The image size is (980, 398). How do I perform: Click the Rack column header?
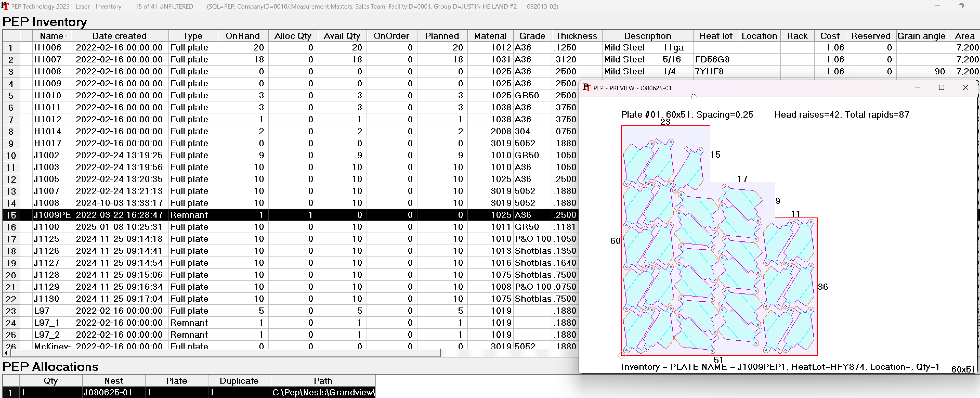coord(797,36)
